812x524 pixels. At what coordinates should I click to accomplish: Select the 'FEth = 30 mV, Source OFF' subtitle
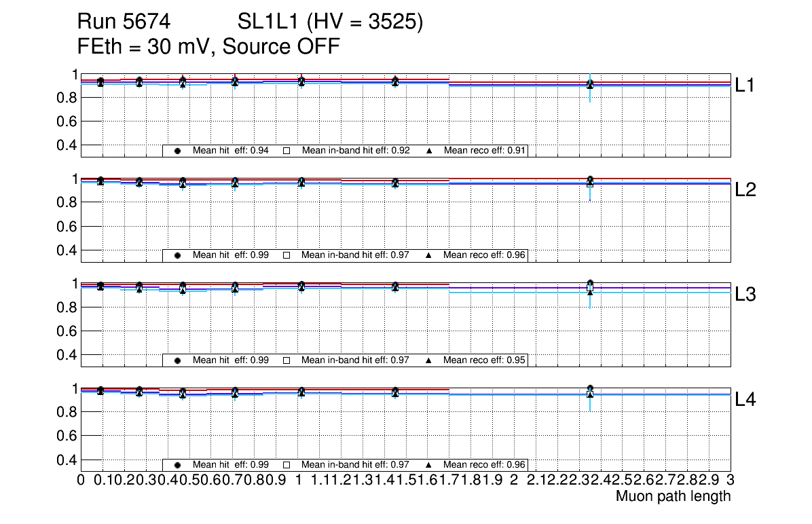pos(208,47)
